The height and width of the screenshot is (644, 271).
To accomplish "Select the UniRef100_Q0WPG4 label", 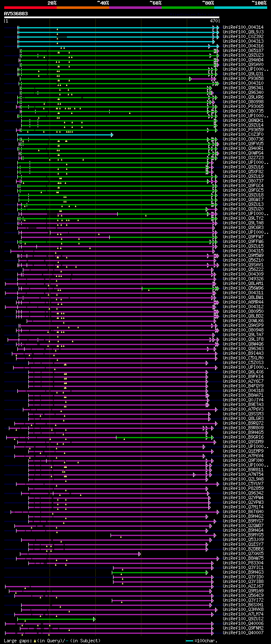I will point(243,153).
